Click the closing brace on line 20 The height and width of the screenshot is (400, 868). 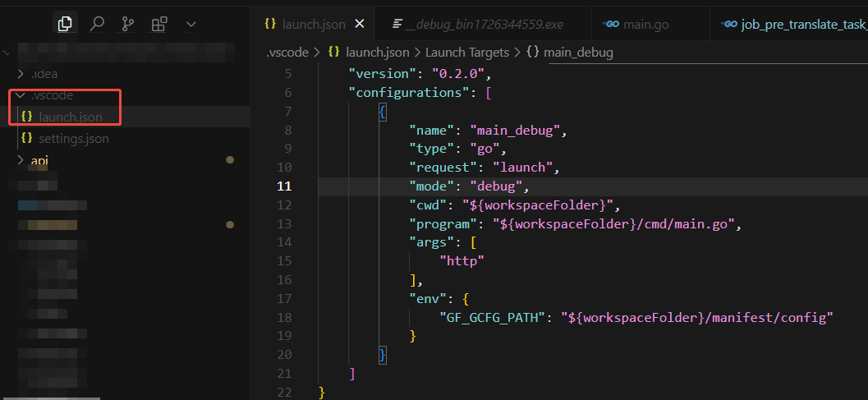[382, 355]
